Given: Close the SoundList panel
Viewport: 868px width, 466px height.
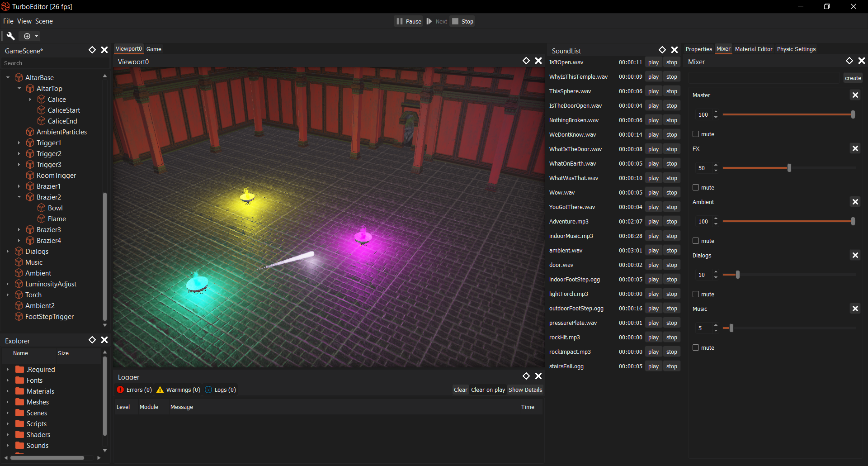Looking at the screenshot, I should click(x=675, y=50).
